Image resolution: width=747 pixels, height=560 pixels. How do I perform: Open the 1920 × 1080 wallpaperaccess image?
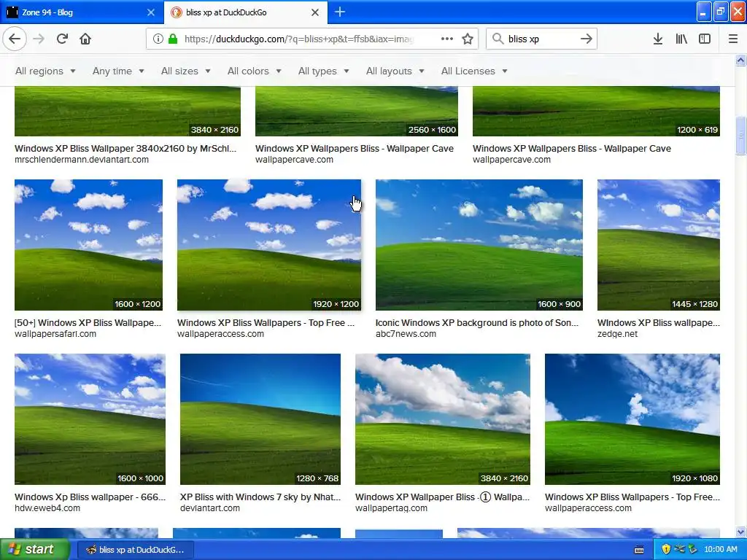coord(632,419)
